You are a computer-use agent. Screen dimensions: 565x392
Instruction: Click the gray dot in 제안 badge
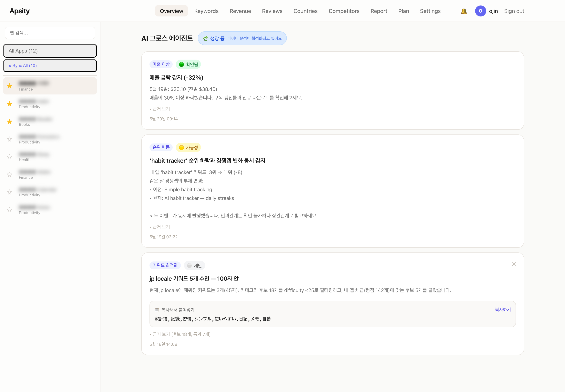point(189,266)
